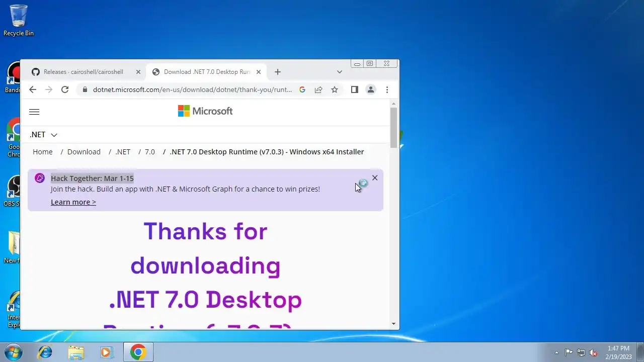Click the scrollbar up arrow
This screenshot has width=644, height=362.
393,103
